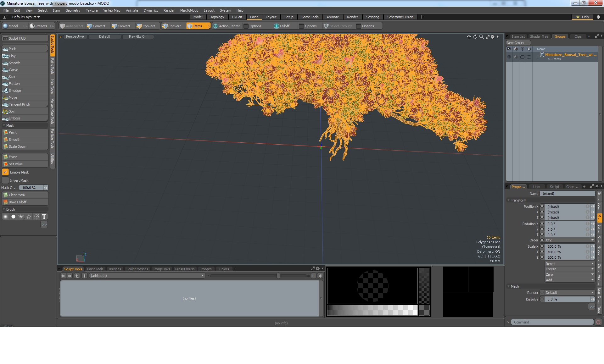
Task: Open the rotation Order XYZ dropdown
Action: (569, 240)
